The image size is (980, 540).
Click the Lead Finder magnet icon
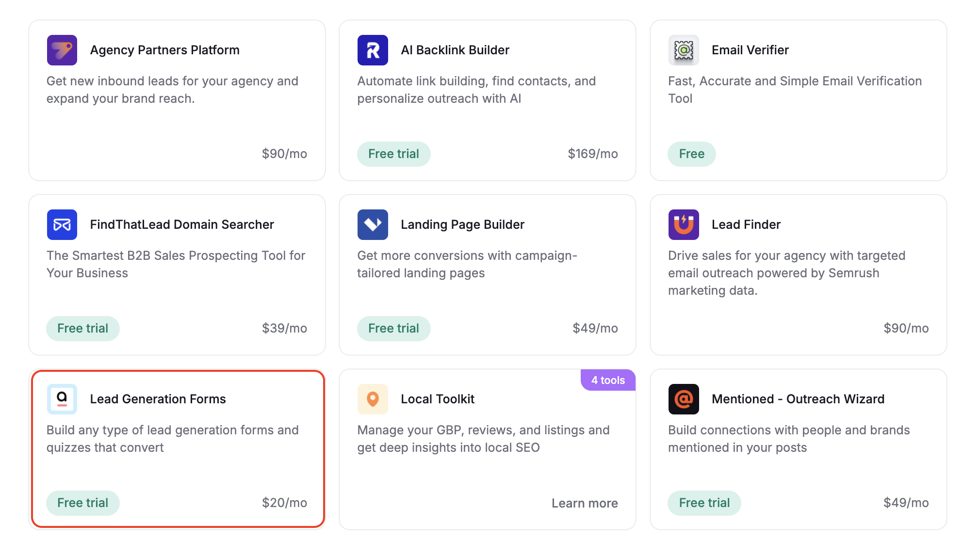(684, 224)
